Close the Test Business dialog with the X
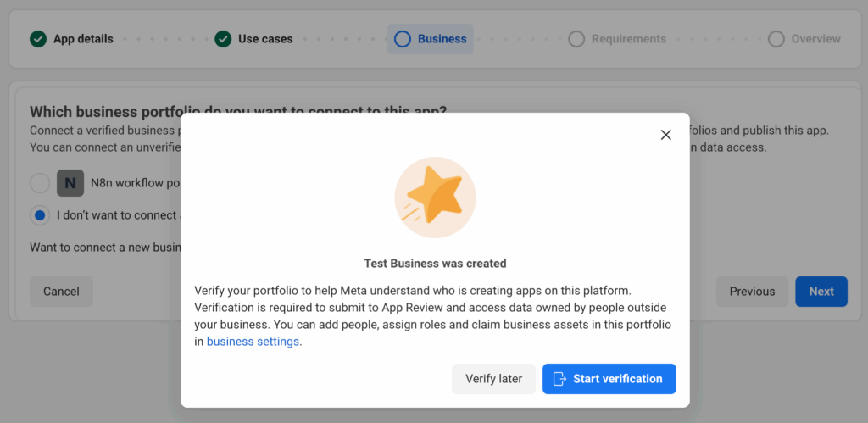This screenshot has height=423, width=868. 665,135
